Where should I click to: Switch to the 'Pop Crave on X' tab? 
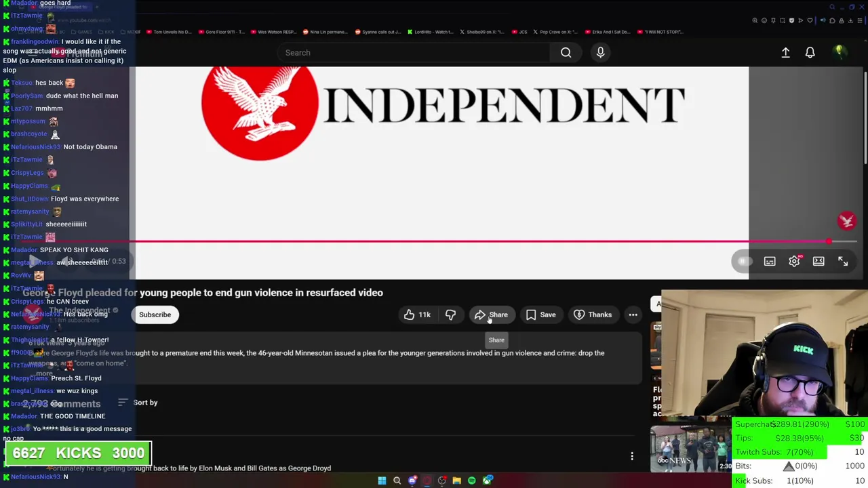[x=555, y=32]
